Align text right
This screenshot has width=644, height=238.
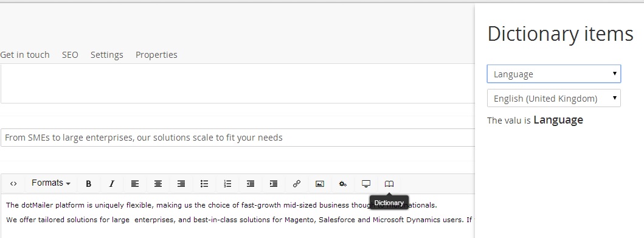tap(181, 184)
